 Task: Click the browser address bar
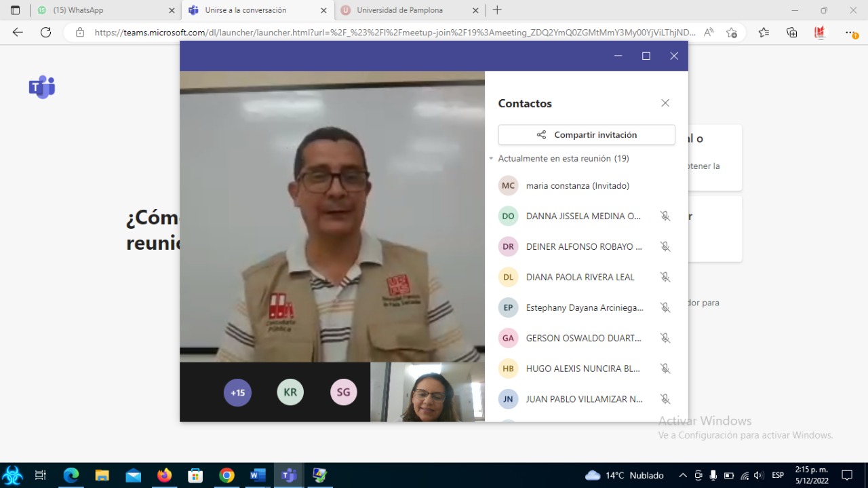point(393,33)
